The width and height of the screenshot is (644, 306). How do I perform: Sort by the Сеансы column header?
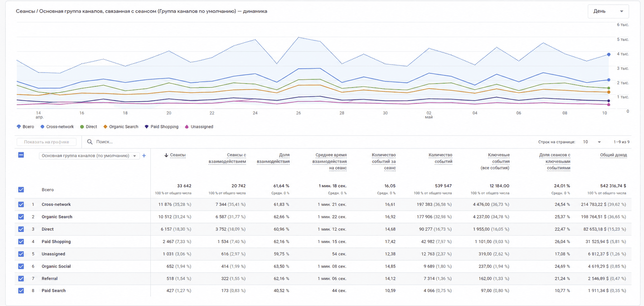pyautogui.click(x=178, y=155)
